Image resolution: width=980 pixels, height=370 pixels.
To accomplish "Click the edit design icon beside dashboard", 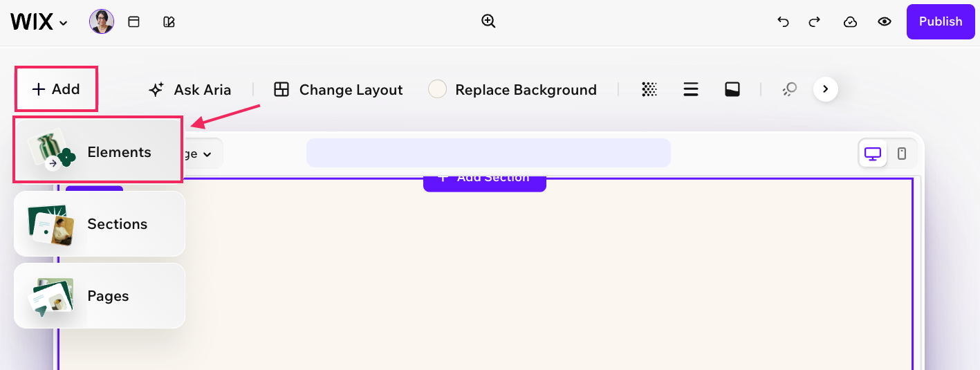I will [169, 22].
